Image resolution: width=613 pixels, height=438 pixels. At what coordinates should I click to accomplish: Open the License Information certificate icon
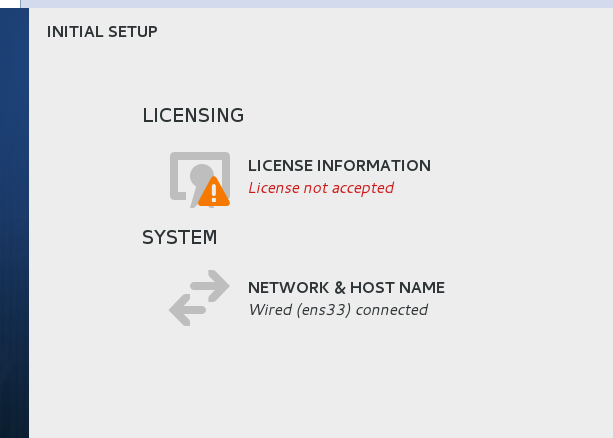199,178
